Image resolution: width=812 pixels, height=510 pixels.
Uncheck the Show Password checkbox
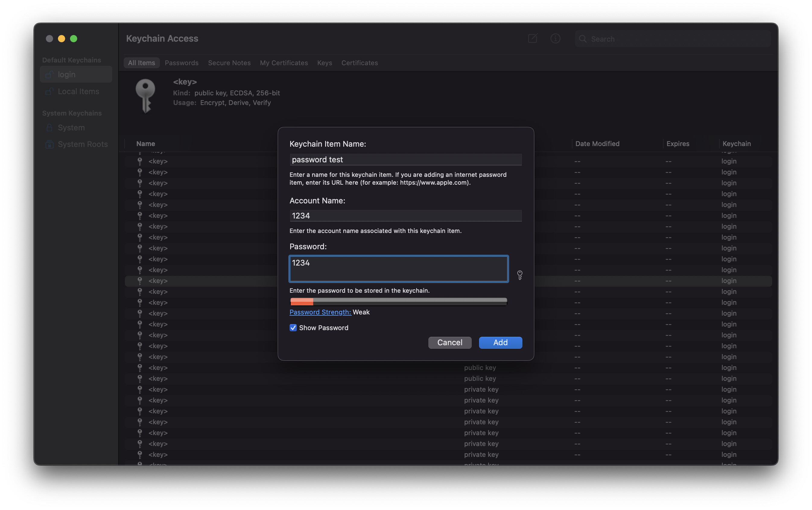(x=293, y=327)
